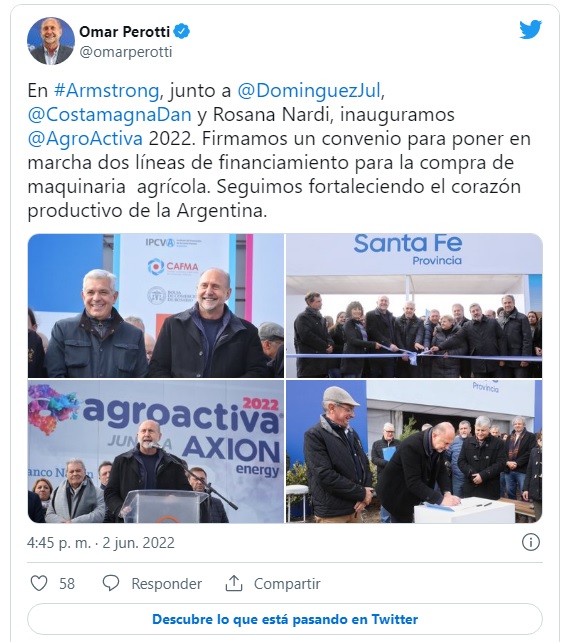The height and width of the screenshot is (642, 564).
Task: Click the Twitter bird logo
Action: click(x=530, y=29)
